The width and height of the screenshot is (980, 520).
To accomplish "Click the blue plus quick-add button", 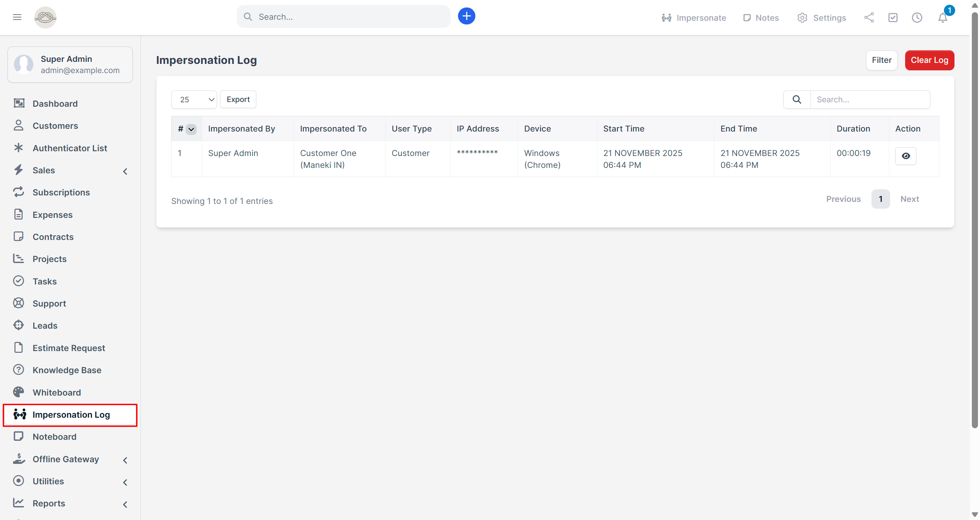I will 467,16.
